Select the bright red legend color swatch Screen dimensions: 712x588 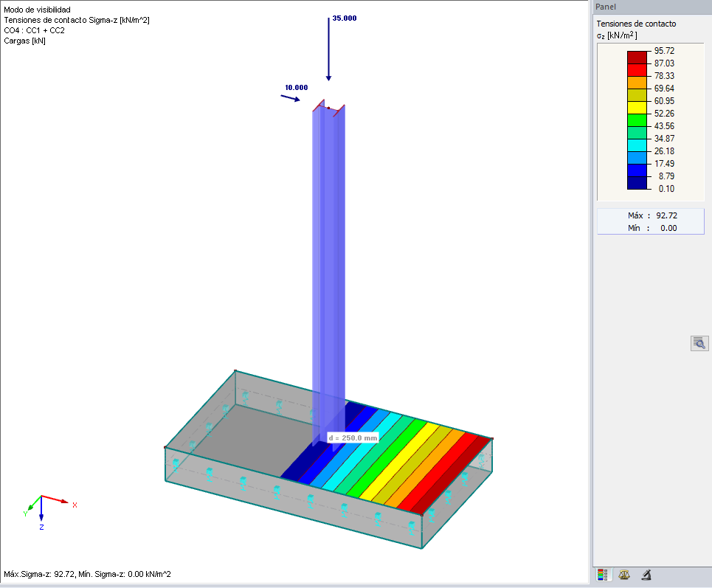coord(637,70)
